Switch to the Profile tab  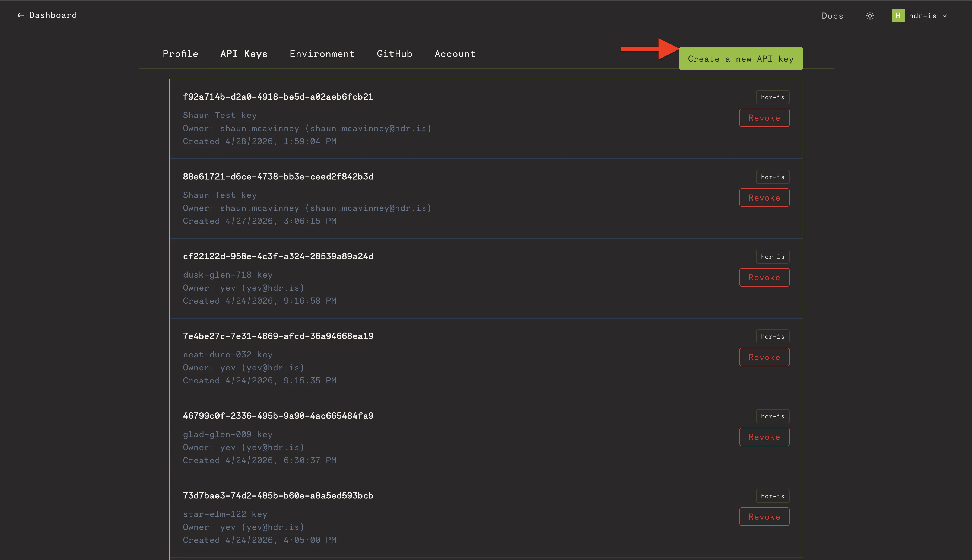click(180, 54)
